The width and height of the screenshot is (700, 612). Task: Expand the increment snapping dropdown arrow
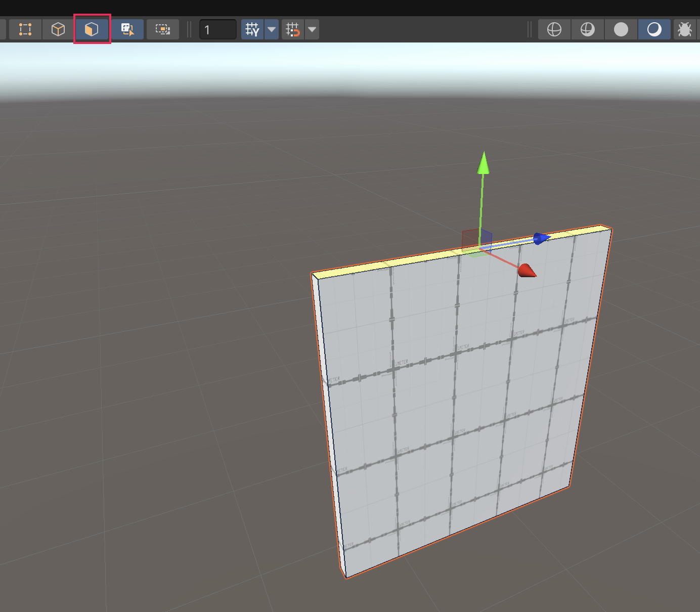coord(312,29)
